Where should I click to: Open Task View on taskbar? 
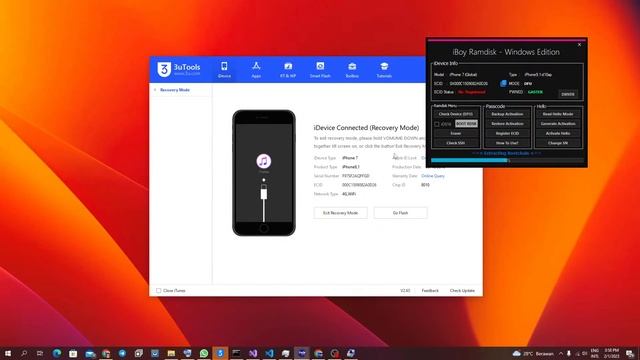[40, 353]
